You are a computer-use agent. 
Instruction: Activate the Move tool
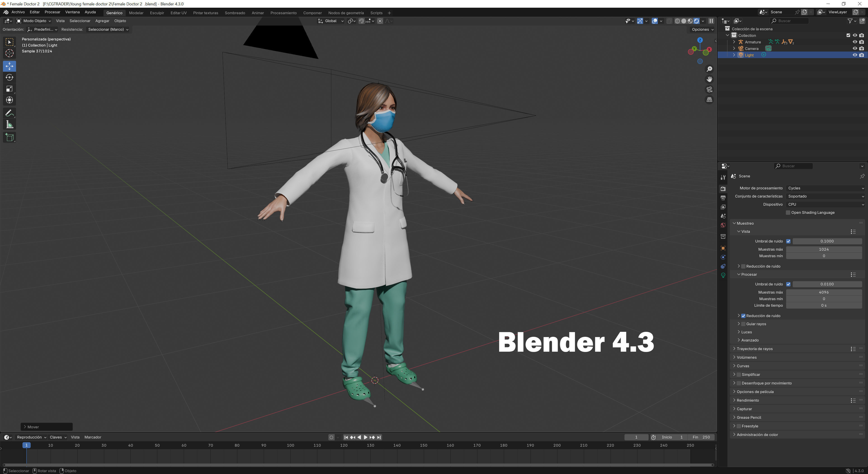(x=9, y=66)
